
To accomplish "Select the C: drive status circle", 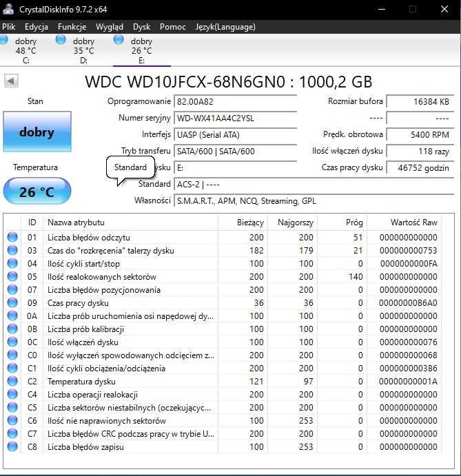I will 3,40.
